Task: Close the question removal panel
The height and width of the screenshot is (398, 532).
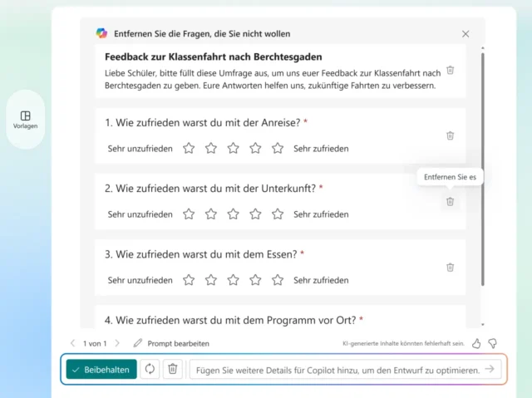Action: click(465, 33)
